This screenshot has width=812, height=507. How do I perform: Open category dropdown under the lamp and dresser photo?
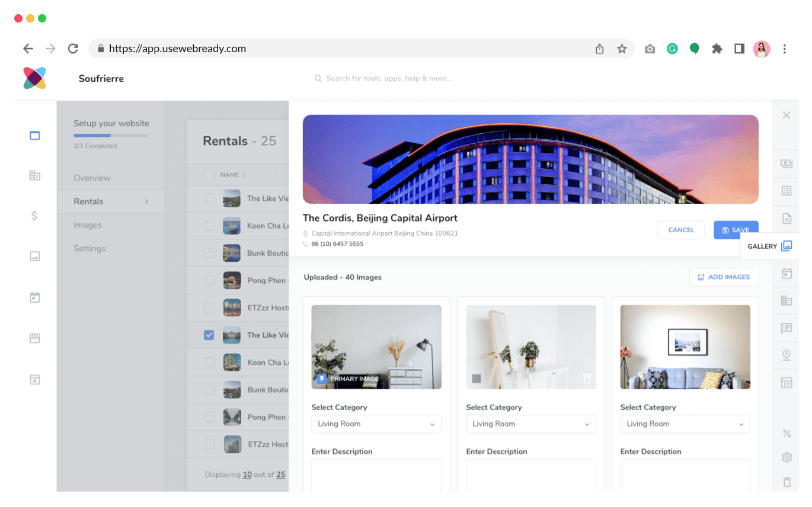tap(376, 424)
